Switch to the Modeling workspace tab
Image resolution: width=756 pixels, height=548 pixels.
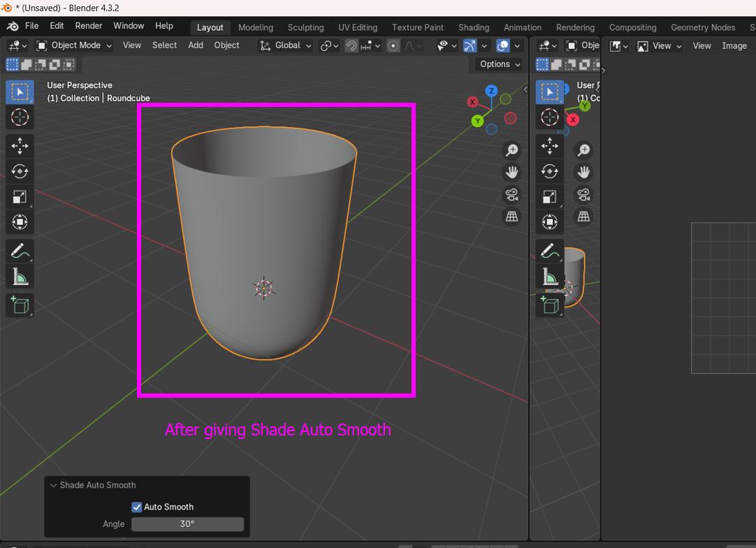(x=256, y=27)
